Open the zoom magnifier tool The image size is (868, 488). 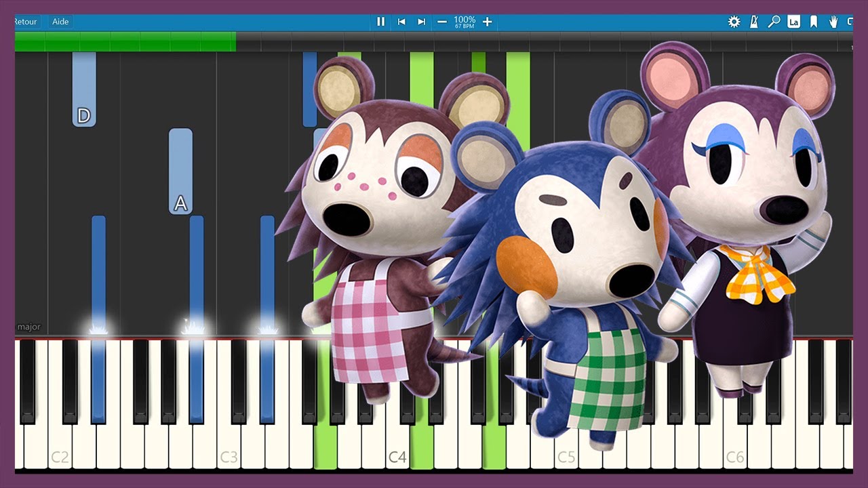click(x=774, y=22)
